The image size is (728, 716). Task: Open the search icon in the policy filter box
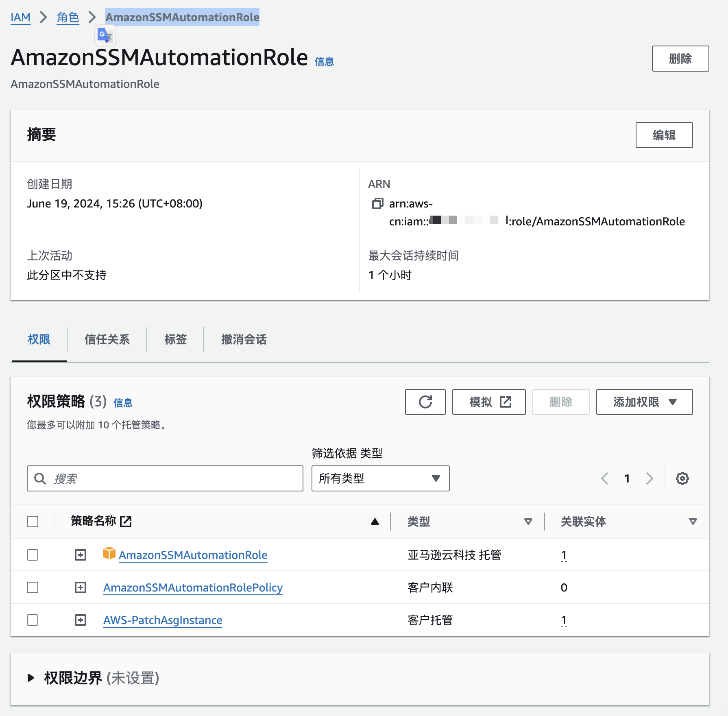[40, 478]
